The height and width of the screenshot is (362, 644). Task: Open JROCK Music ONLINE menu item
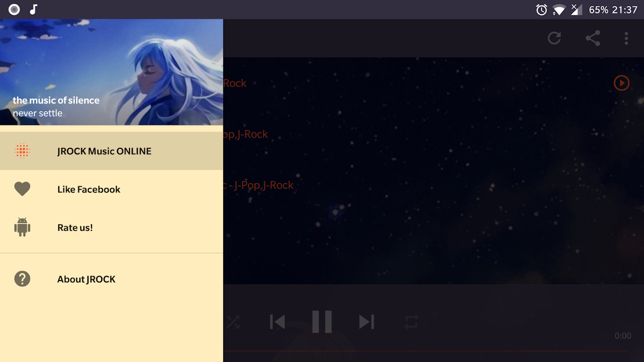click(x=111, y=151)
